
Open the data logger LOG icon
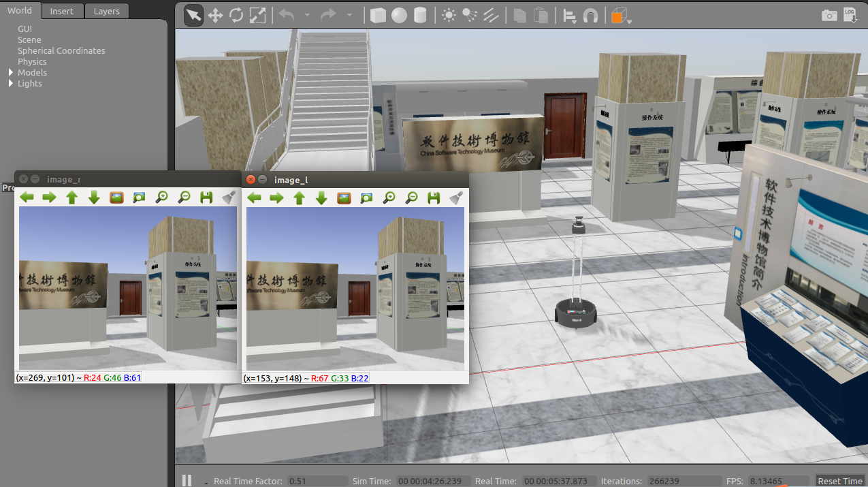pyautogui.click(x=850, y=15)
